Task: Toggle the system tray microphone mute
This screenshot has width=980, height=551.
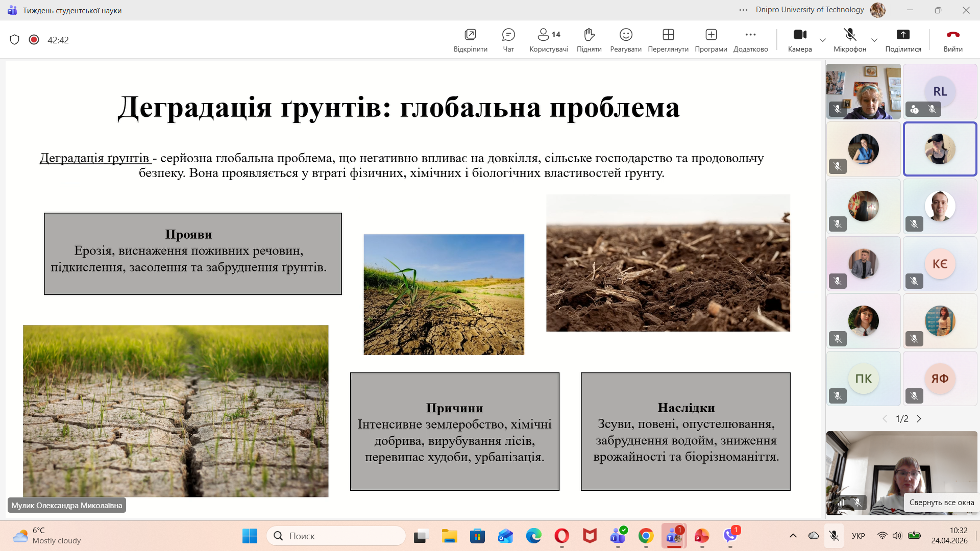Action: [834, 536]
